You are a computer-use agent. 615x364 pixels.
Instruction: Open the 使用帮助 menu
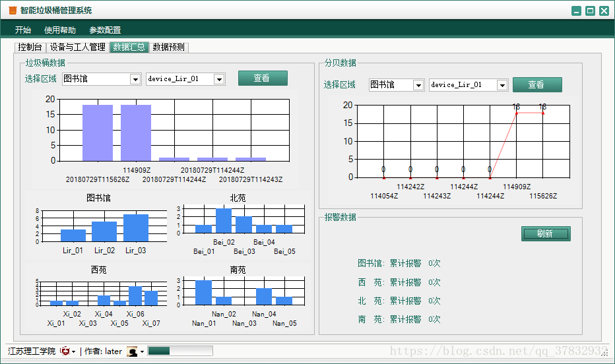coord(59,30)
